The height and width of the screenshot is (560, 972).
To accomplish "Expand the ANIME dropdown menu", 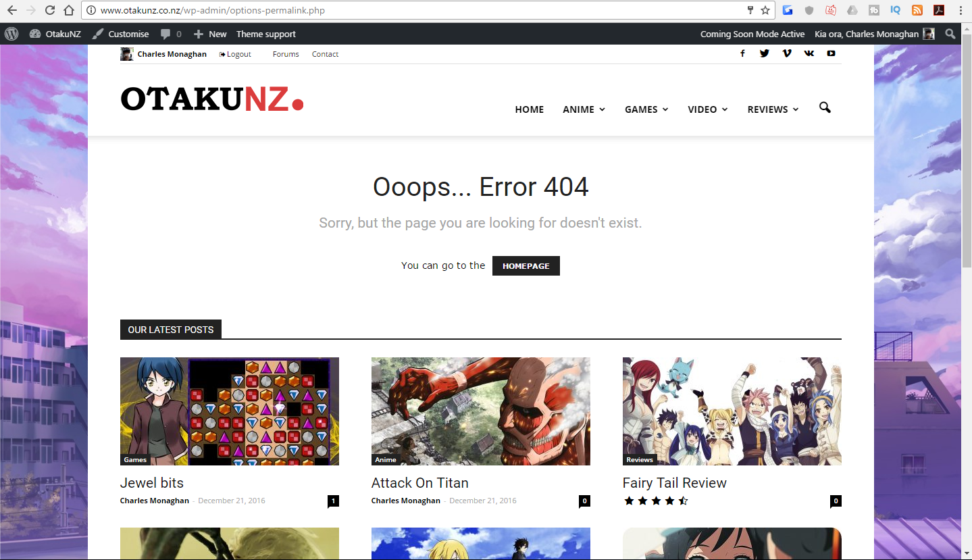I will coord(584,109).
